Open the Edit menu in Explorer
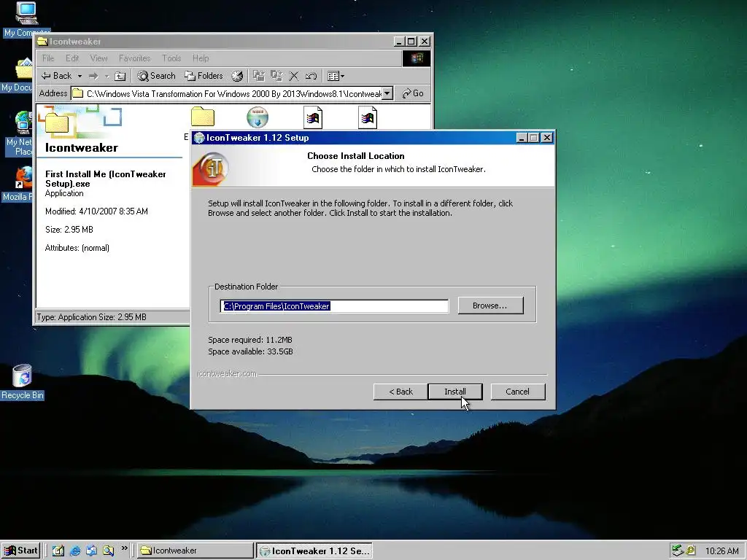The height and width of the screenshot is (560, 747). 72,58
